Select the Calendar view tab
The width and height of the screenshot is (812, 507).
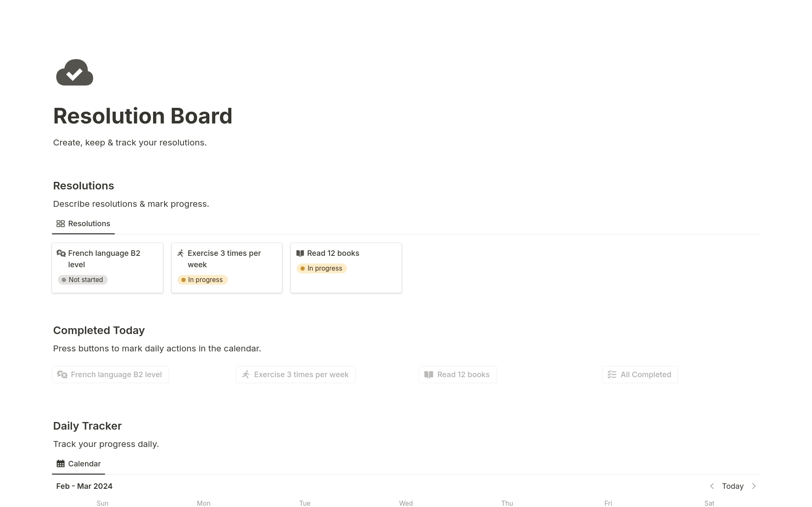coord(84,464)
